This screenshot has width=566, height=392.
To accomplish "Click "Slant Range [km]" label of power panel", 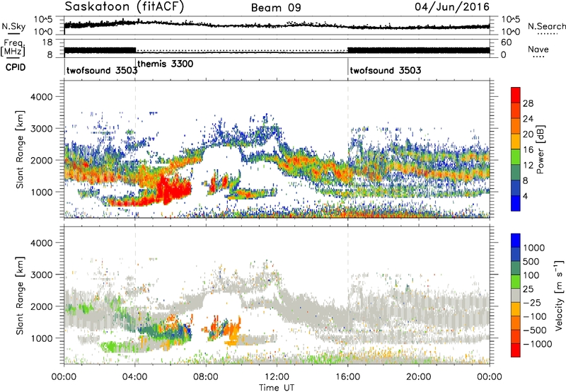I will (20, 149).
